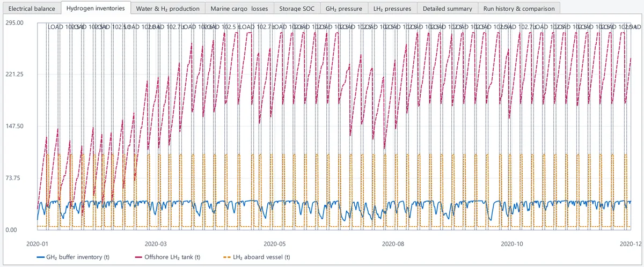This screenshot has height=267, width=644.
Task: Click the 147.50 y-axis label
Action: (15, 126)
